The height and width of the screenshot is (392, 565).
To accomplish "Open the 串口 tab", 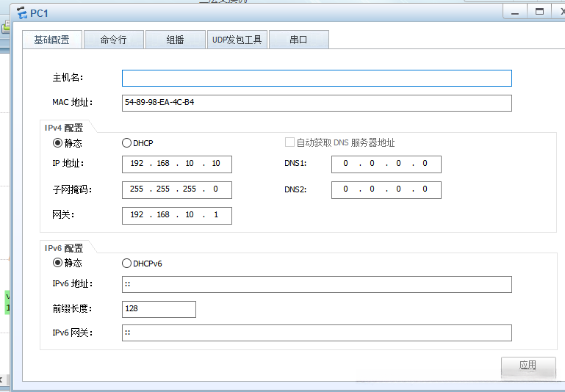I will pyautogui.click(x=299, y=40).
